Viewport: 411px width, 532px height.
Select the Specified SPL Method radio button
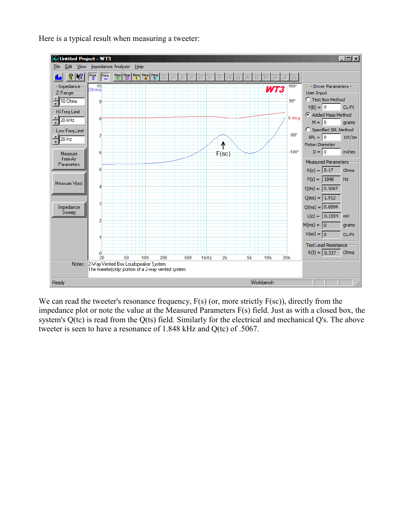click(x=308, y=130)
